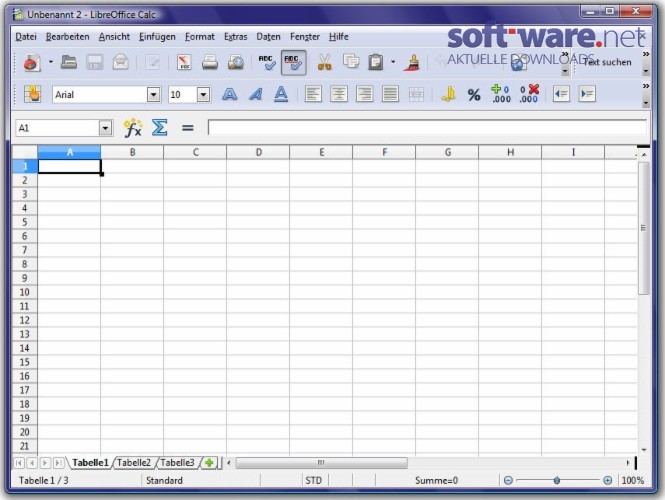Zoom in with the plus button
Screen dimensions: 665x500
click(x=607, y=480)
